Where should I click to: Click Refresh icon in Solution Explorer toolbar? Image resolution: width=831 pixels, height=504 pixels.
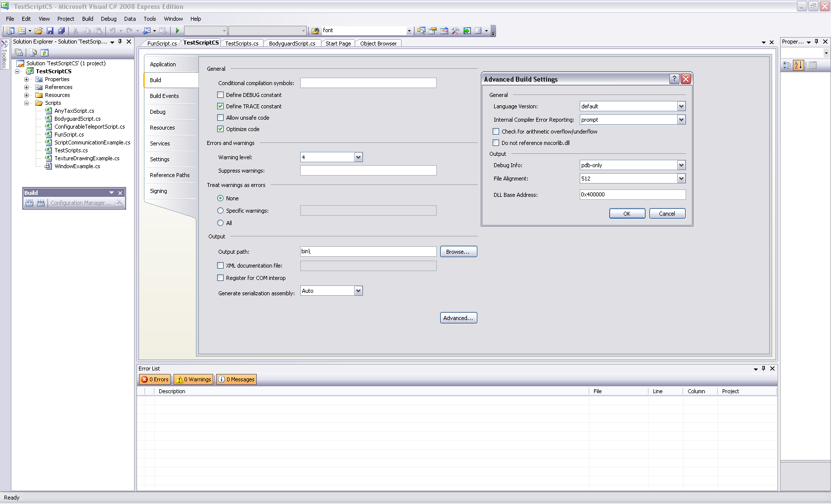pos(45,52)
